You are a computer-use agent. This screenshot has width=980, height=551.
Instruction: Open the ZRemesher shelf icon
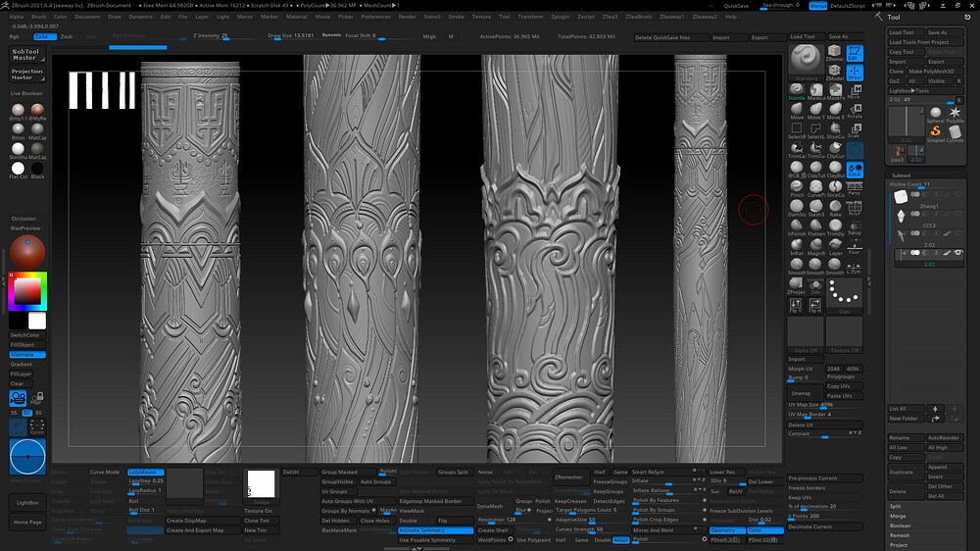point(834,53)
